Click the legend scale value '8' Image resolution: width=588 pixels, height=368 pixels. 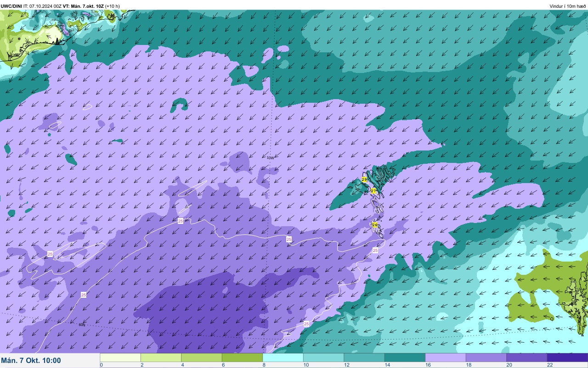tap(263, 365)
